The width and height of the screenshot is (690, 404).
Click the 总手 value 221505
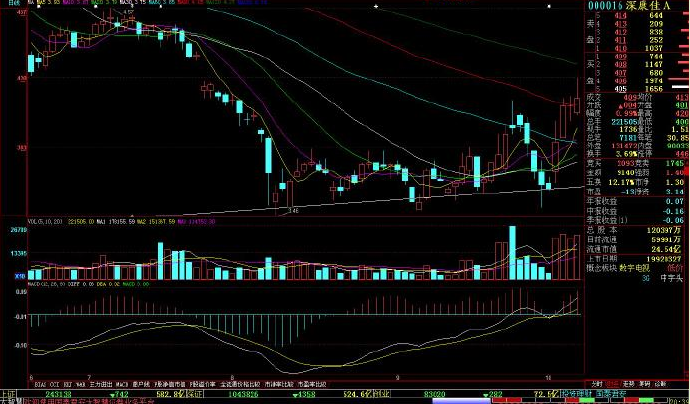pos(625,121)
